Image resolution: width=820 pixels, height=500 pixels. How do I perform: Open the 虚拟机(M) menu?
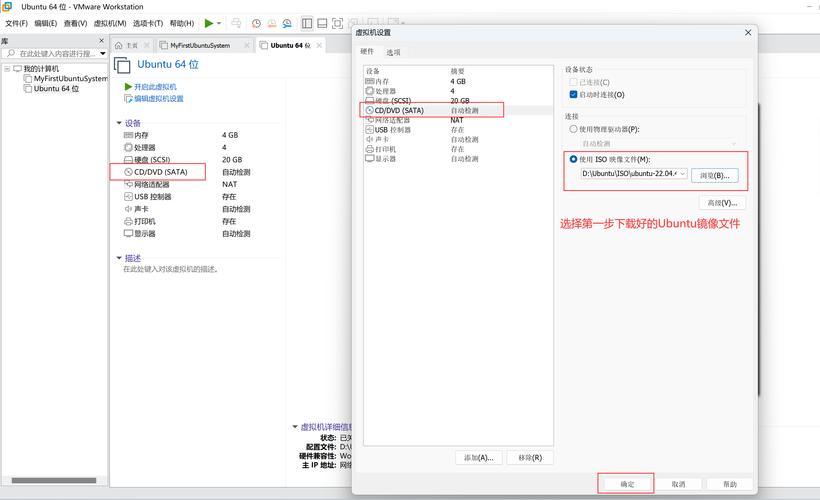point(110,23)
